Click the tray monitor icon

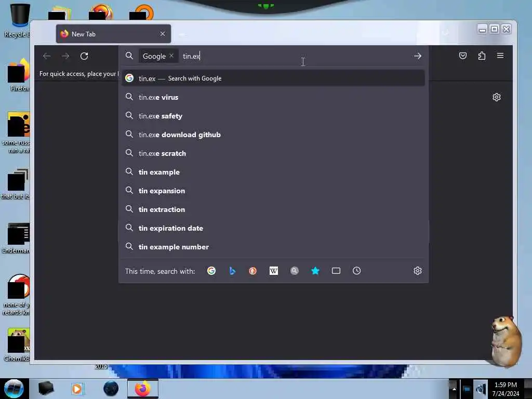click(x=467, y=390)
